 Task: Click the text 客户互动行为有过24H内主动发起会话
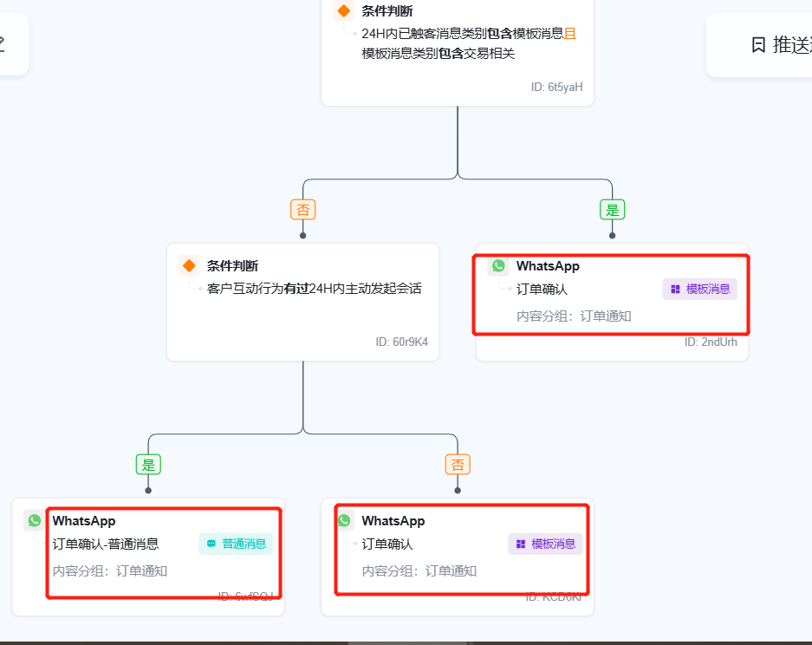pos(315,289)
